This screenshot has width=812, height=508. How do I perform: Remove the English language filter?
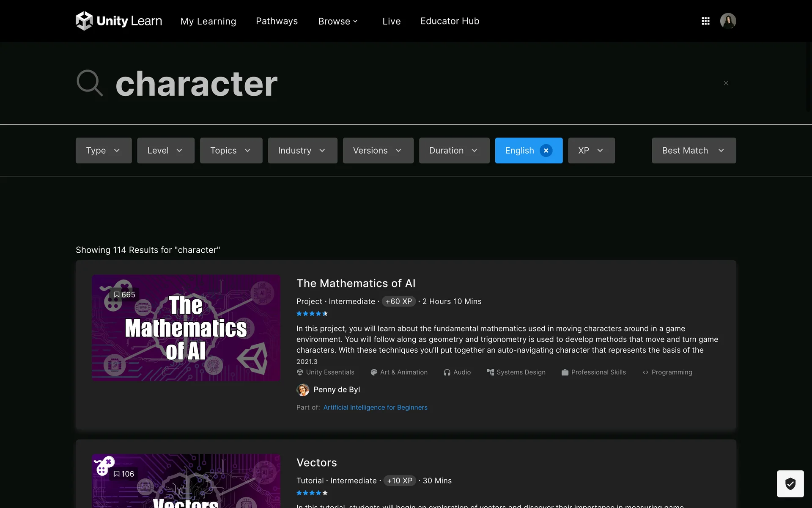[546, 150]
